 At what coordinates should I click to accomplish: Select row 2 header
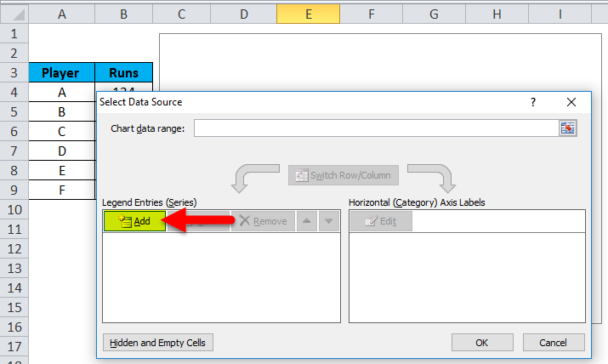(x=14, y=53)
